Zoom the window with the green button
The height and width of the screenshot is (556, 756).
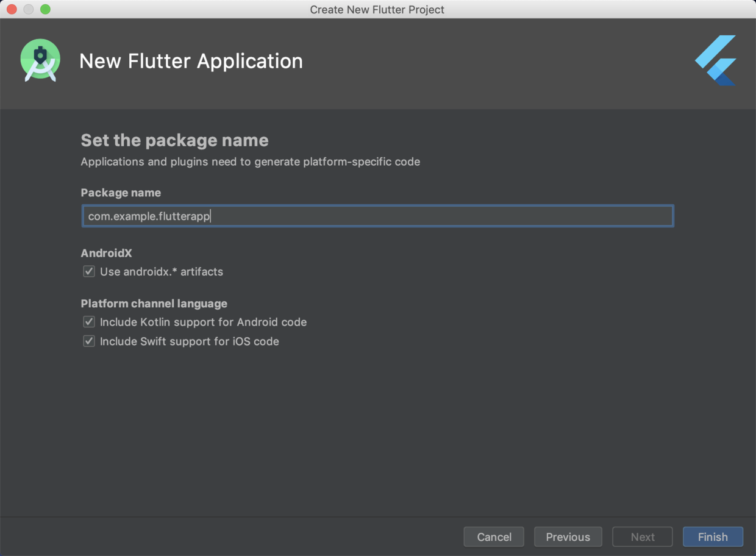coord(45,9)
